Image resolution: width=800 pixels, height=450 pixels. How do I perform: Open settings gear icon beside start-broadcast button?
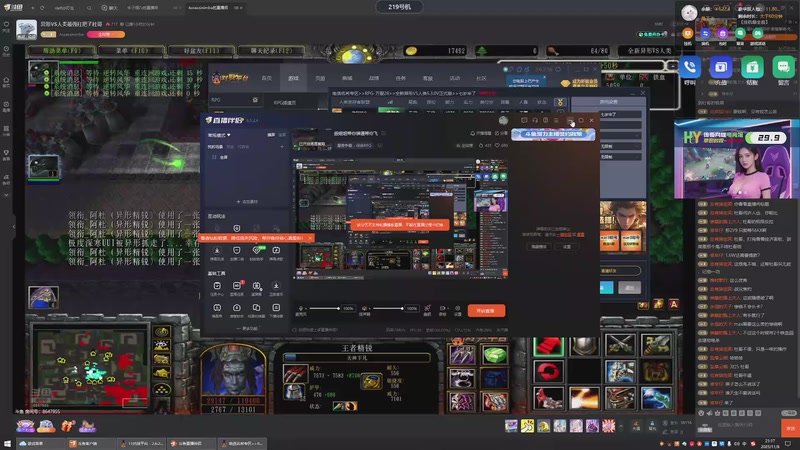tap(458, 310)
